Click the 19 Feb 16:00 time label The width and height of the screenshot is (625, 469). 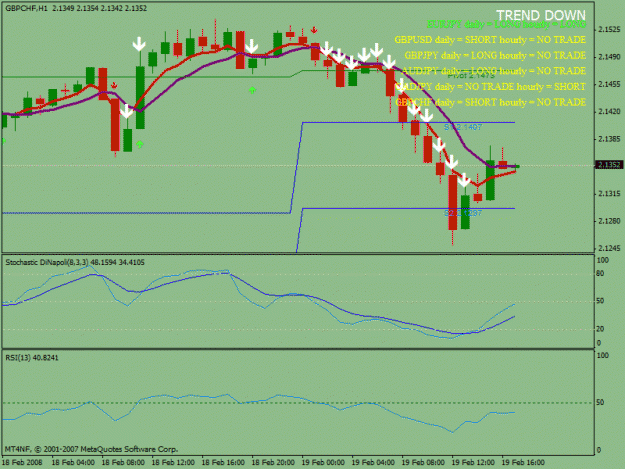523,463
